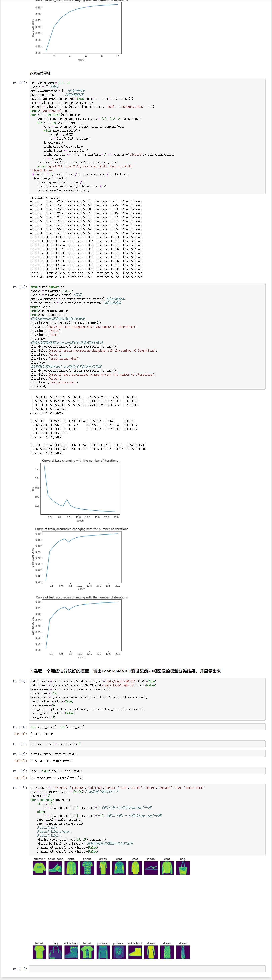The image size is (272, 980).
Task: Click the len(mnist_train), len(mnist_test) cell
Action: [x=147, y=727]
